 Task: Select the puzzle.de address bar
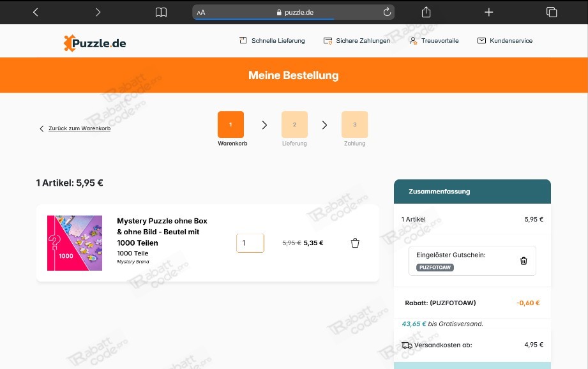tap(293, 12)
